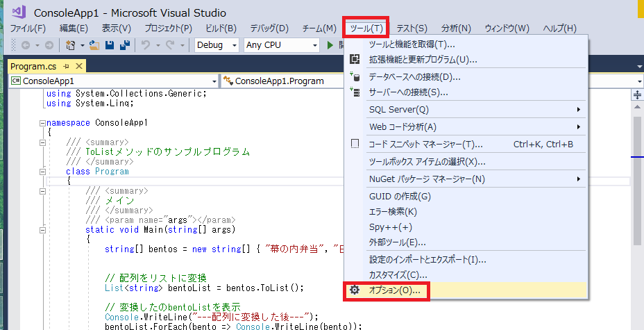Screen dimensions: 644x330
Task: Click the class icon beside ConsoleApp1.Program
Action: click(x=228, y=81)
